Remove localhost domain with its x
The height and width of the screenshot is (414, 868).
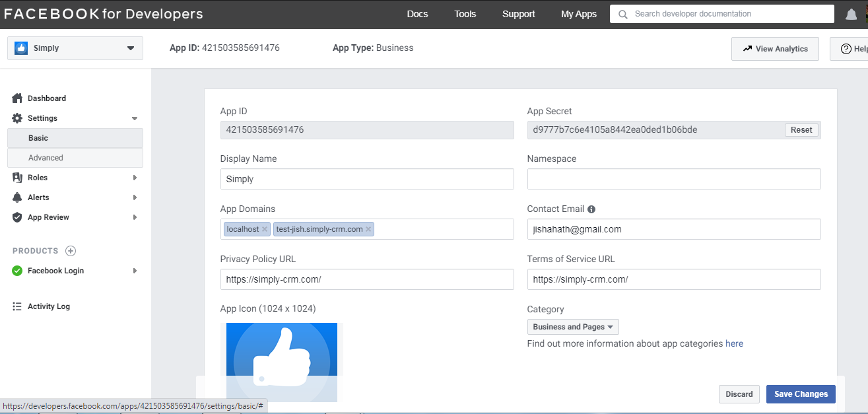265,229
